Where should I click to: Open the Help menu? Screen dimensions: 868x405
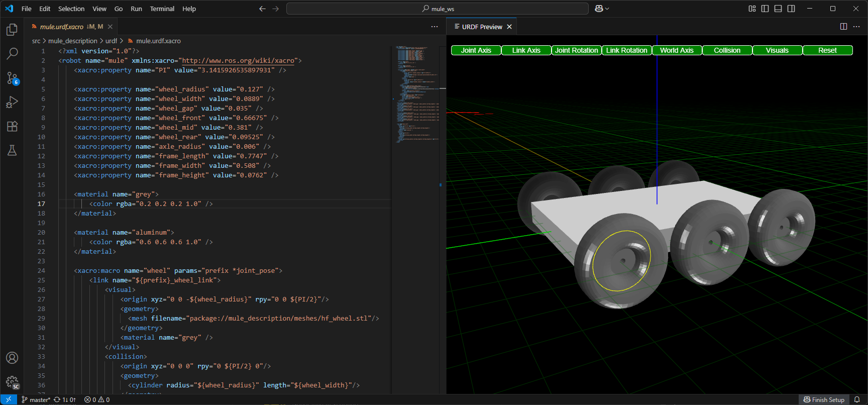(189, 9)
